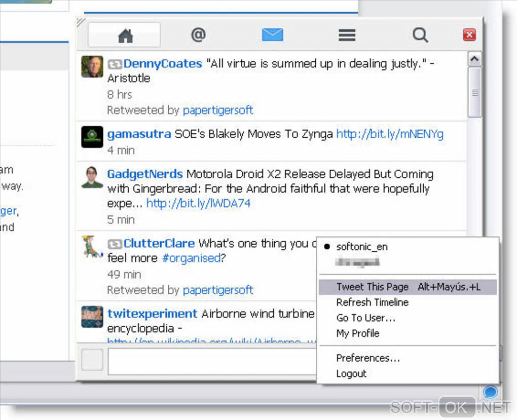Click the scrollbar up arrow
This screenshot has height=420, width=517.
474,59
